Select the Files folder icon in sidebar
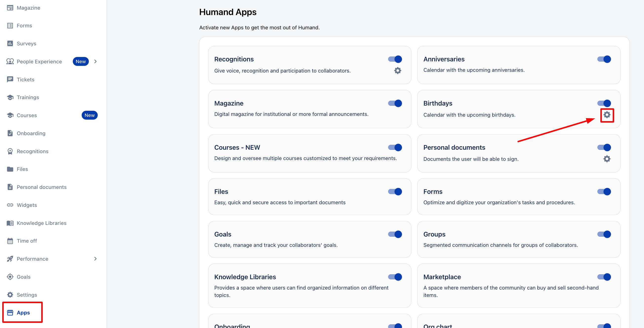Image resolution: width=644 pixels, height=328 pixels. pos(10,169)
